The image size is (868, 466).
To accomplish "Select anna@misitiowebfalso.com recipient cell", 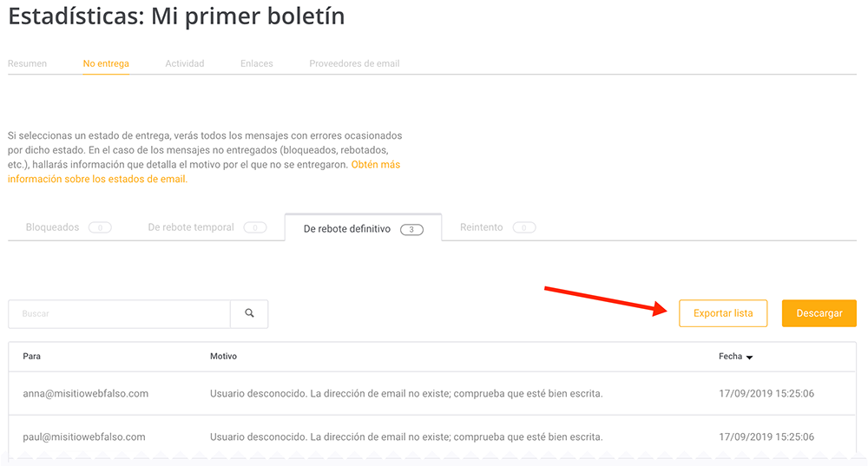I will tap(86, 393).
